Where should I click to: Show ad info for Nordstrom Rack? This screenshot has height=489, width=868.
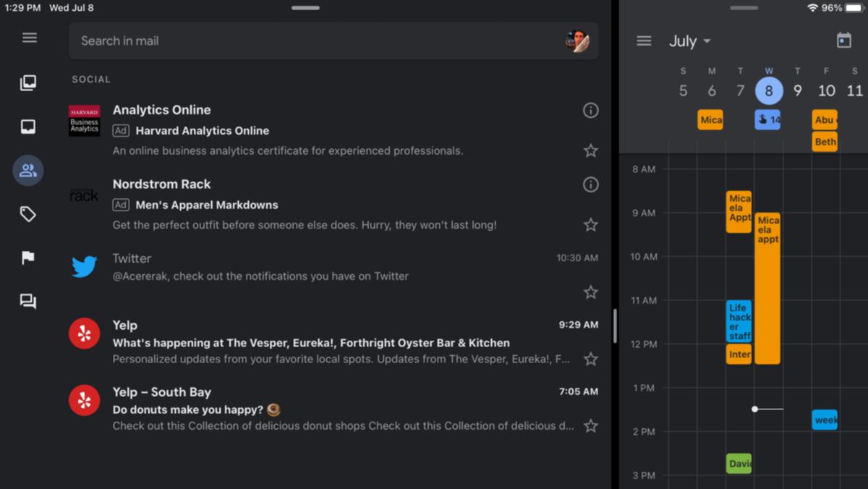(x=591, y=184)
